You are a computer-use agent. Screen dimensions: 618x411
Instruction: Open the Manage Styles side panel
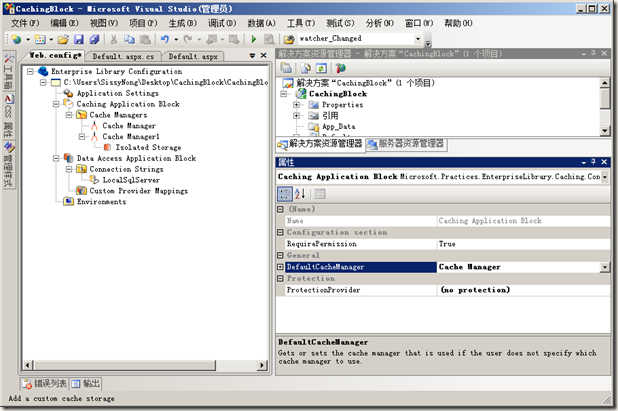8,164
